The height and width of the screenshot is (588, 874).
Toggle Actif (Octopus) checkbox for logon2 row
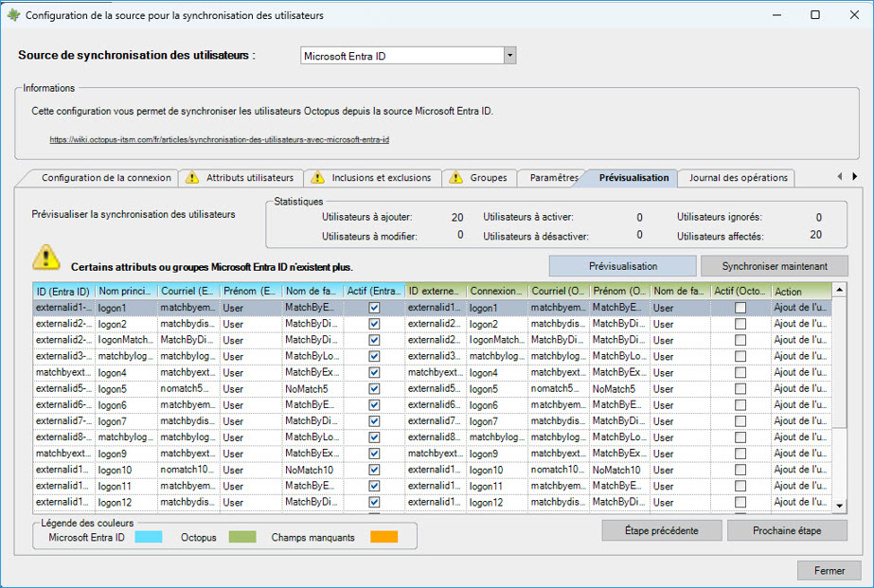[740, 324]
